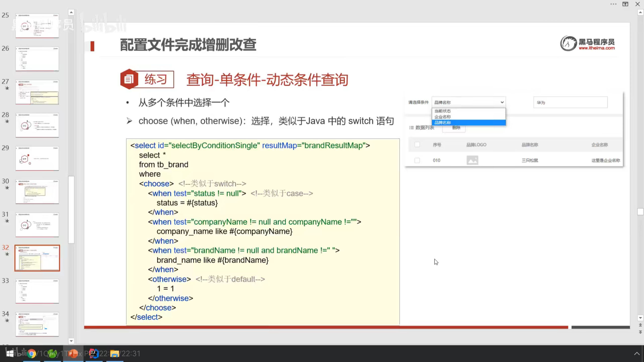This screenshot has height=362, width=644.
Task: Open the more options ellipsis menu
Action: pos(613,4)
